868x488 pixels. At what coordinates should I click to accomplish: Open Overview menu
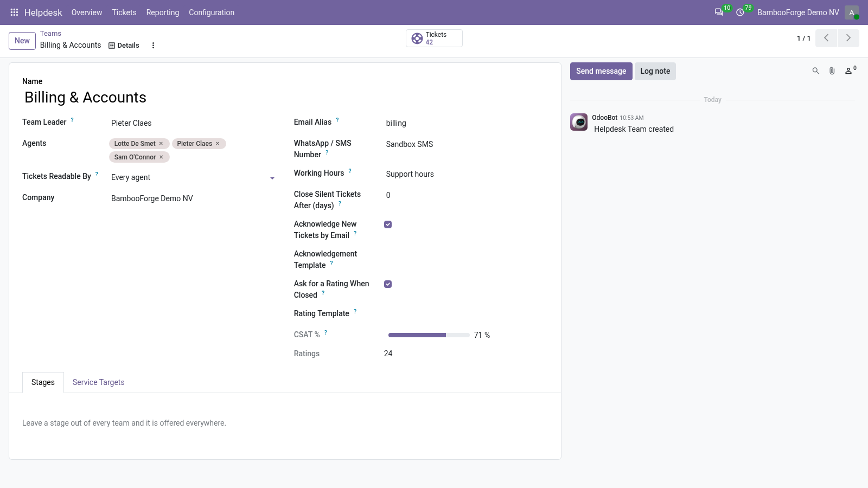pos(87,12)
